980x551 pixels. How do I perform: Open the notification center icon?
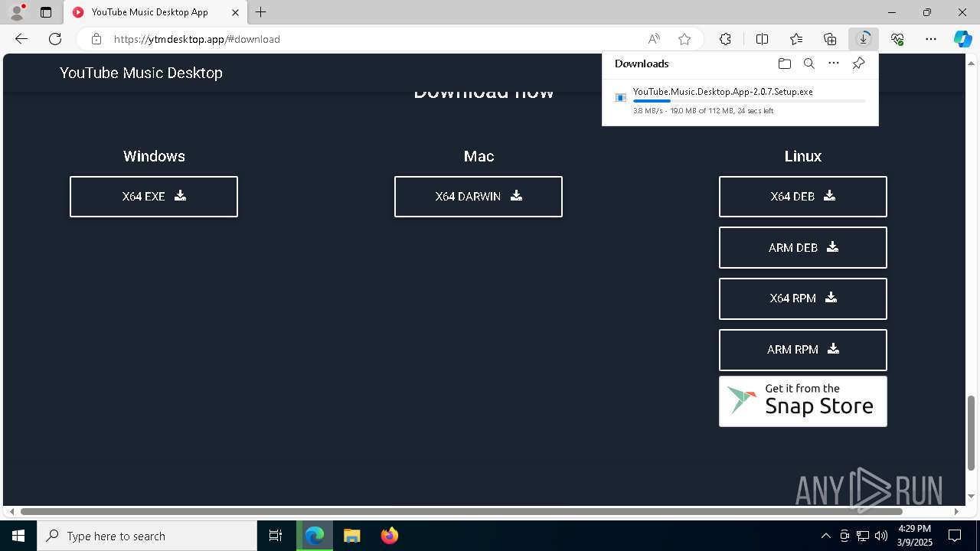pyautogui.click(x=955, y=536)
